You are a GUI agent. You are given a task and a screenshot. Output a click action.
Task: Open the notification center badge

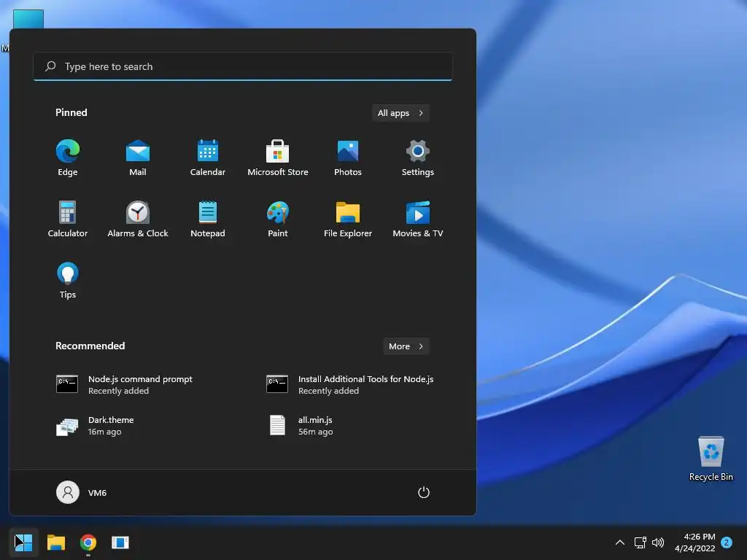coord(727,542)
